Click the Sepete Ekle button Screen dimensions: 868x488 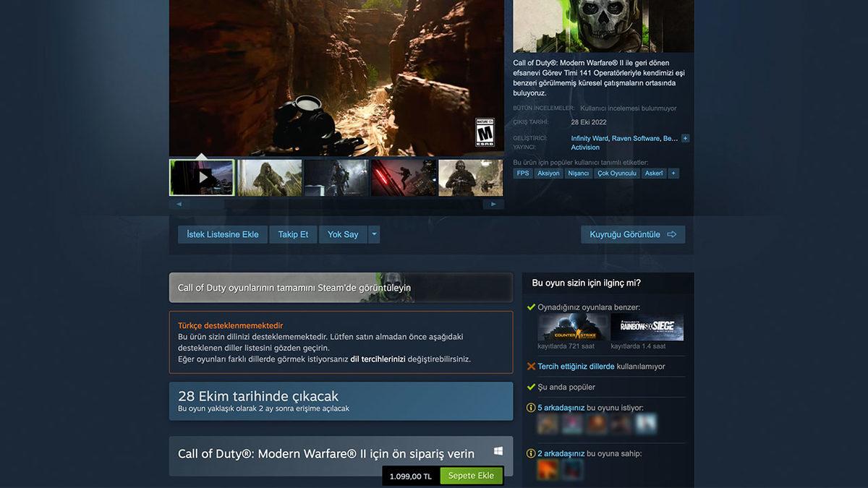tap(471, 475)
